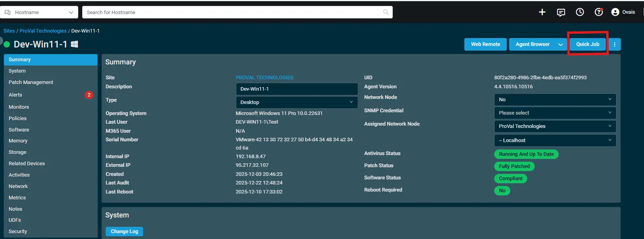This screenshot has width=644, height=239.
Task: Launch Web Remote session
Action: [486, 44]
